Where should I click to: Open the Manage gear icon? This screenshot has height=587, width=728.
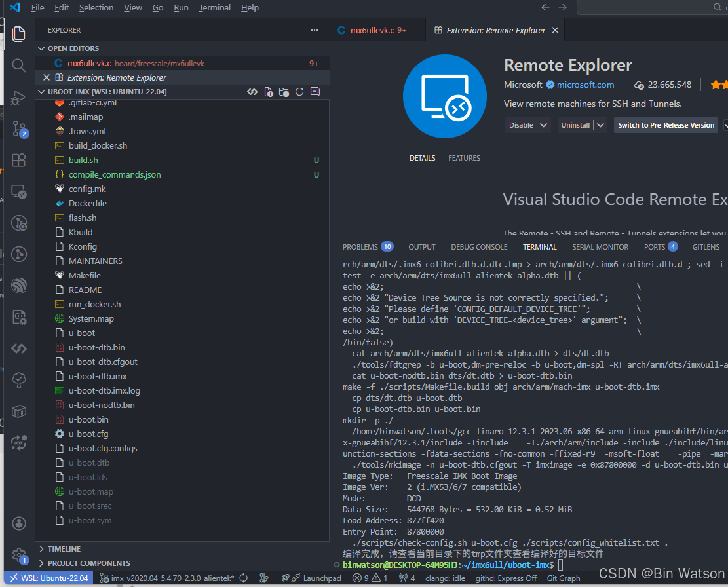click(x=20, y=555)
